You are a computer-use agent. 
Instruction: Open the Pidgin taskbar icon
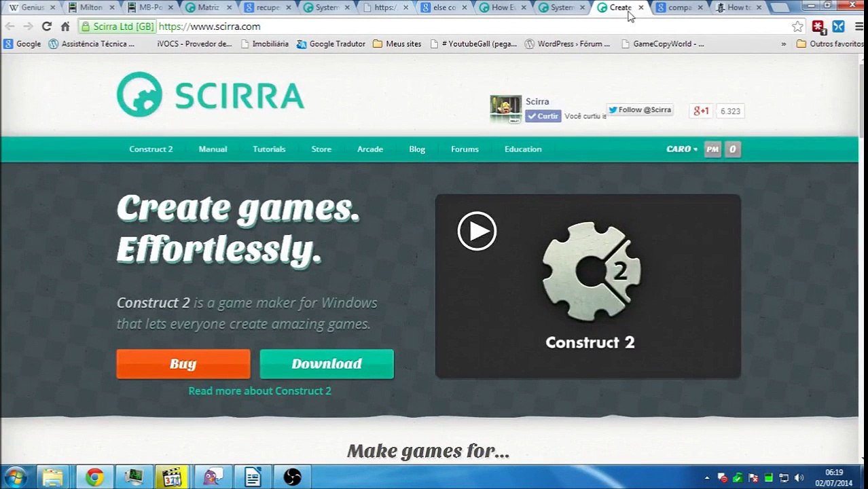(x=212, y=477)
